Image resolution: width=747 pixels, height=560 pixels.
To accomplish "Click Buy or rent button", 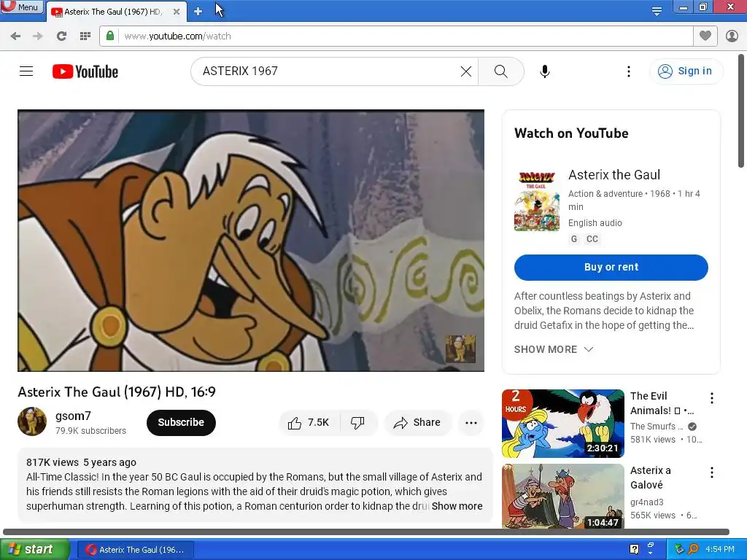I will click(611, 267).
